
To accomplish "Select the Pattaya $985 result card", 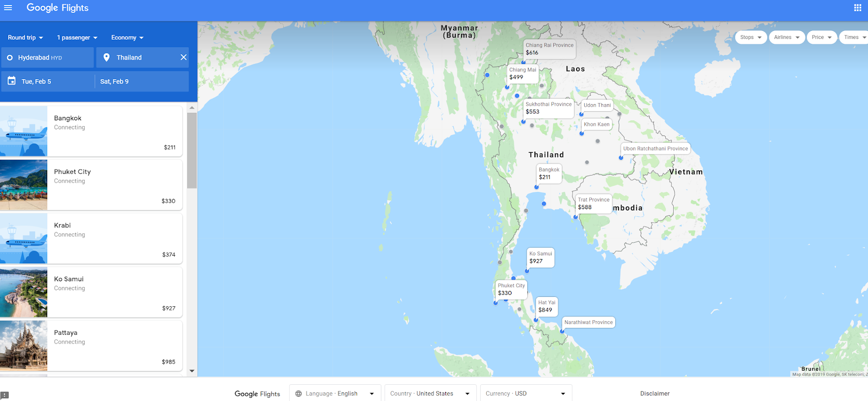I will click(91, 346).
